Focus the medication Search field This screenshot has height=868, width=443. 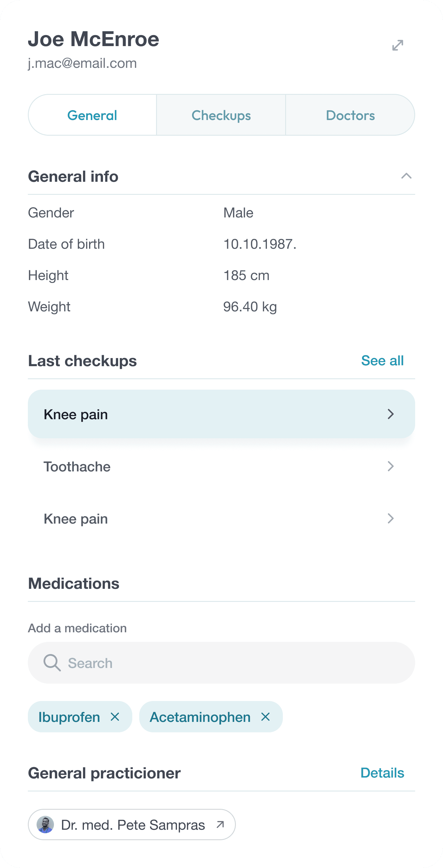222,662
